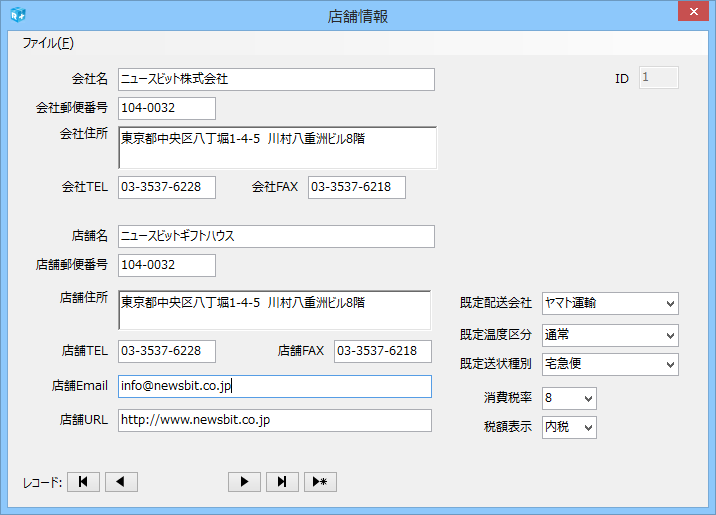716x515 pixels.
Task: Click the 会社郵便番号 field
Action: pos(167,108)
